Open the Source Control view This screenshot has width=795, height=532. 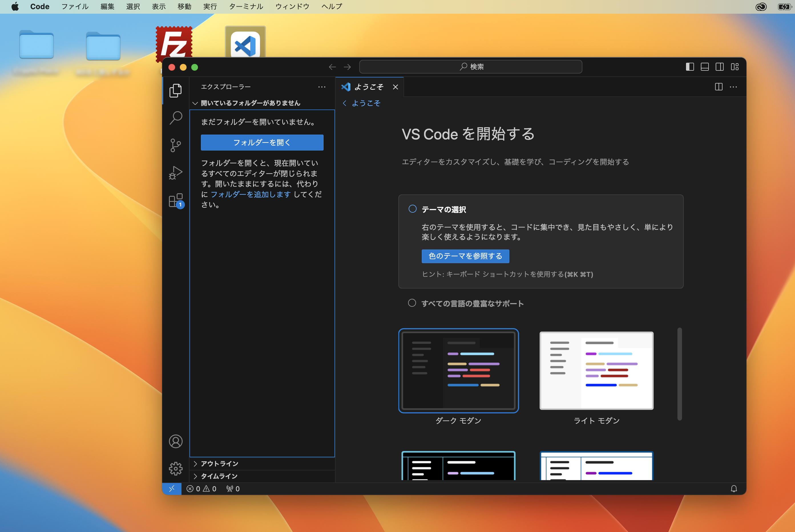tap(175, 145)
